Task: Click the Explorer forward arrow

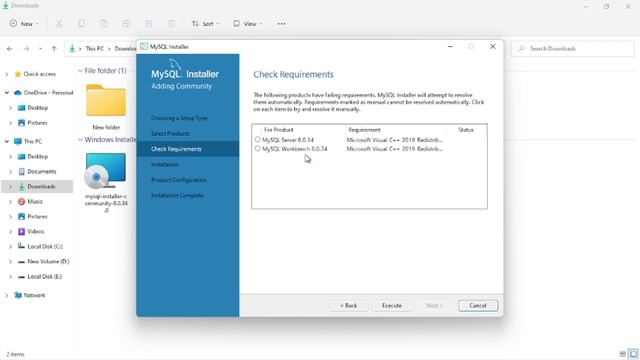Action: pyautogui.click(x=26, y=49)
